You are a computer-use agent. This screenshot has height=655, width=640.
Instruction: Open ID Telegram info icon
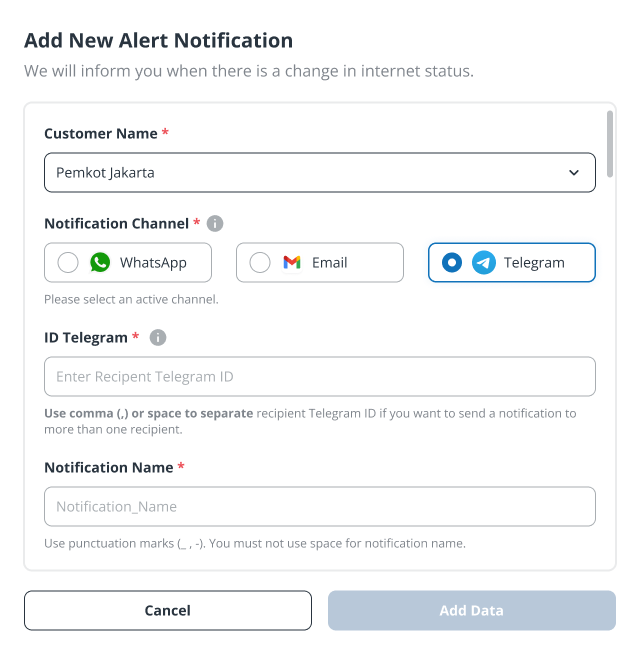(158, 337)
